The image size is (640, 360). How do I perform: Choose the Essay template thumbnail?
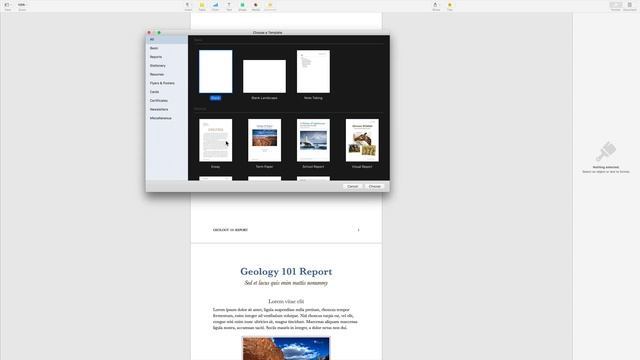coord(216,140)
